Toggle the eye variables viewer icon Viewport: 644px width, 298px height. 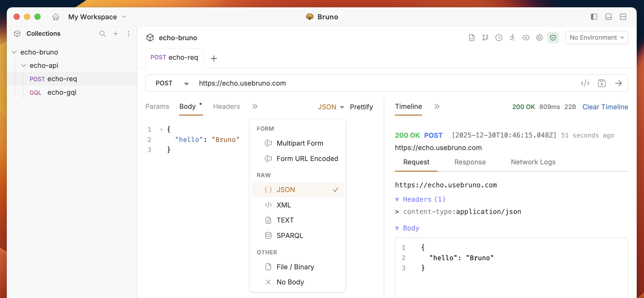(x=526, y=38)
